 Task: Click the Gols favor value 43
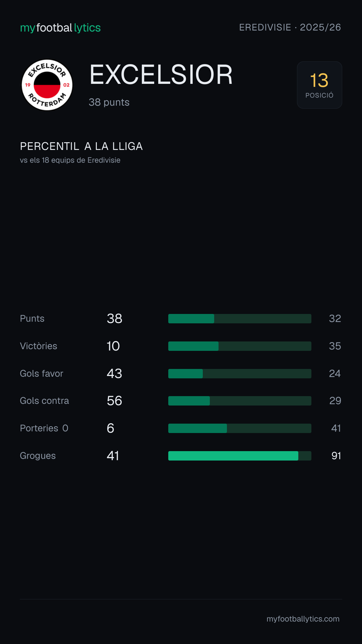click(x=114, y=374)
